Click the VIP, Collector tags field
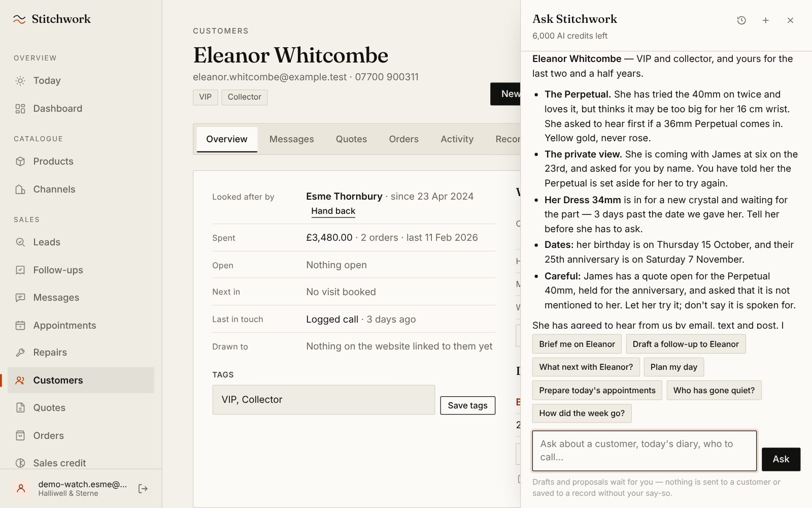 point(323,400)
